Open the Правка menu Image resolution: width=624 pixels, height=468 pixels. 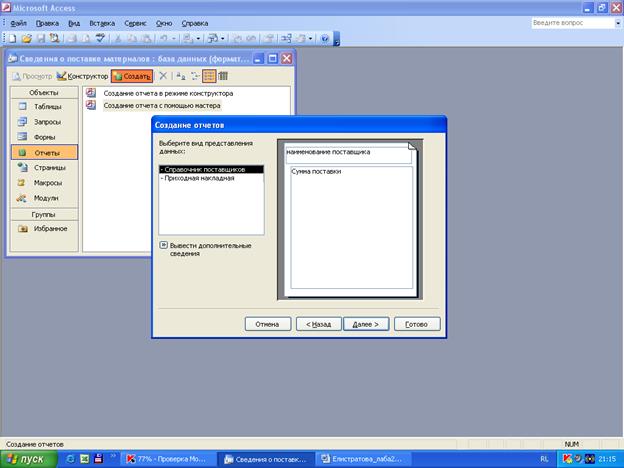[x=47, y=23]
